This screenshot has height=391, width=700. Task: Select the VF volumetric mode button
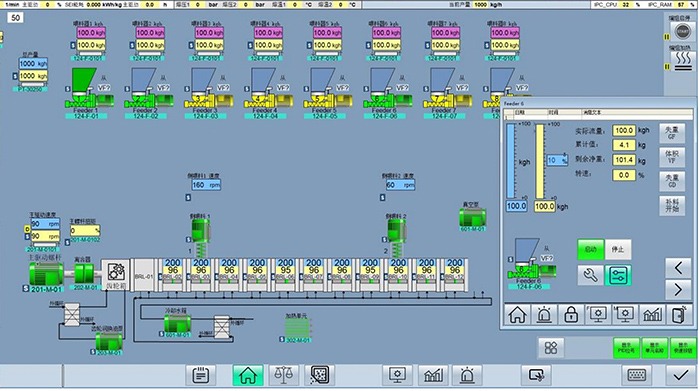(672, 157)
